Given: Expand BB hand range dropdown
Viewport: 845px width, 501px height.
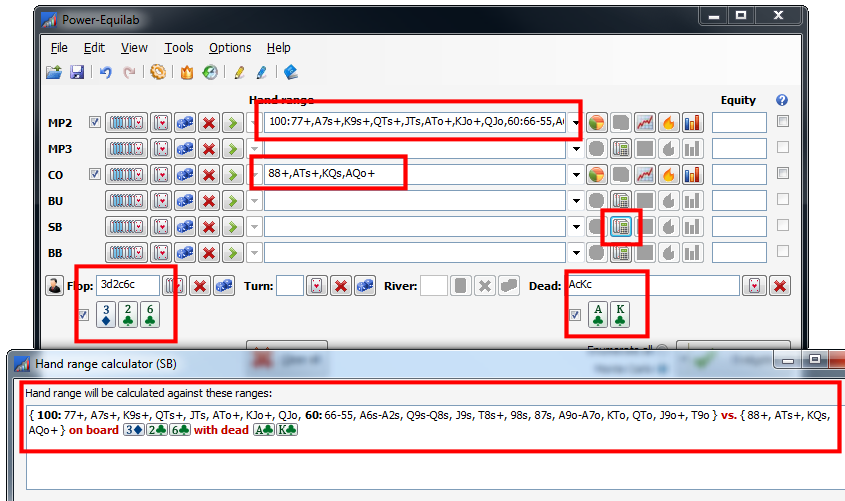Looking at the screenshot, I should click(576, 253).
